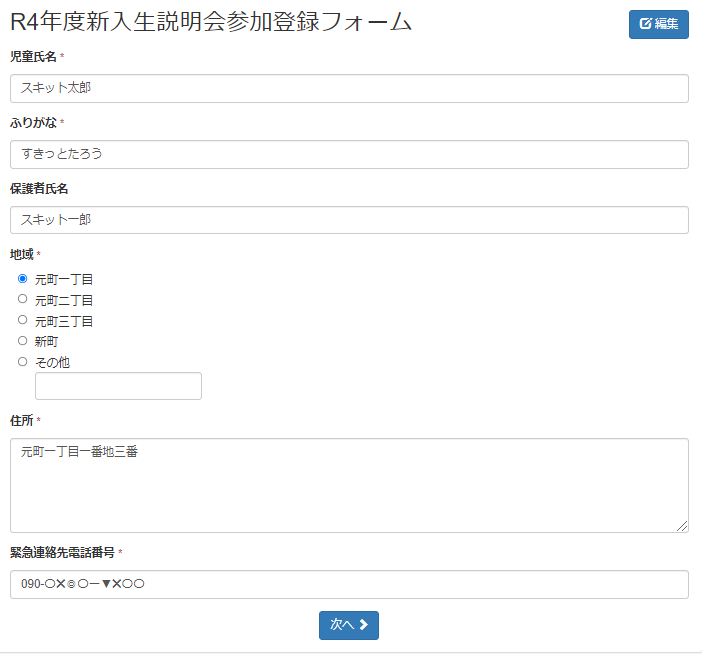Click the 児童氏名 field label
The height and width of the screenshot is (656, 702).
33,57
